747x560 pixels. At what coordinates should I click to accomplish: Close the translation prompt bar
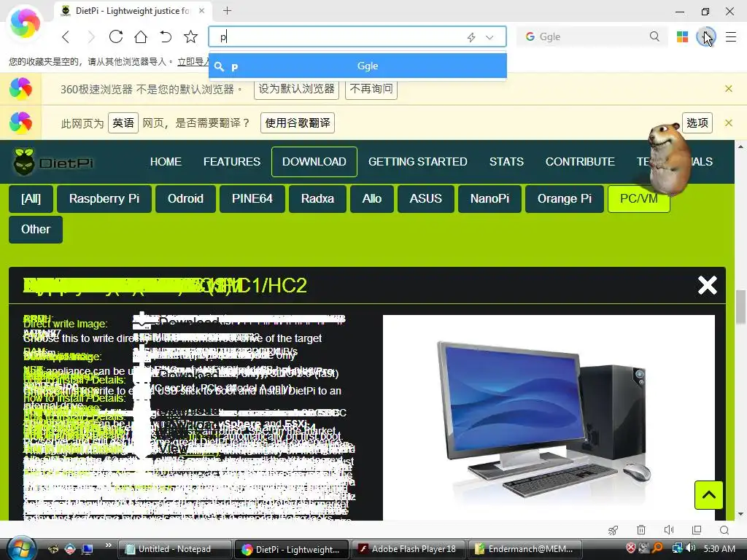tap(729, 122)
